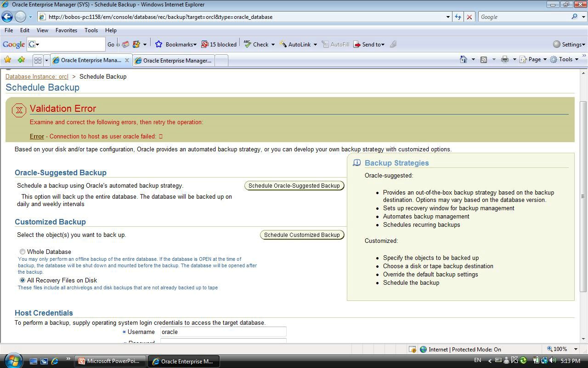Click the Username input field
The height and width of the screenshot is (368, 588).
click(x=223, y=332)
